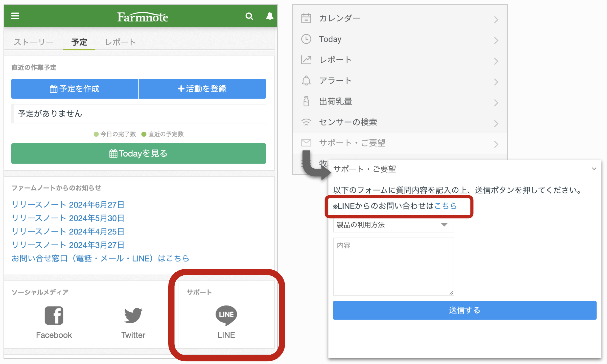Screen dimensions: 607x364
Task: Click chevron on センサーの検索 row
Action: click(x=496, y=123)
